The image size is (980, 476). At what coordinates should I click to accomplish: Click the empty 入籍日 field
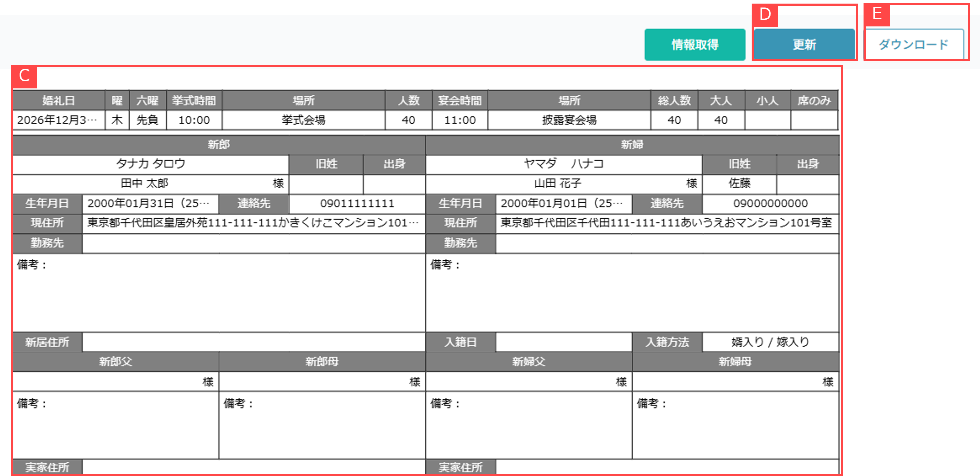[563, 342]
